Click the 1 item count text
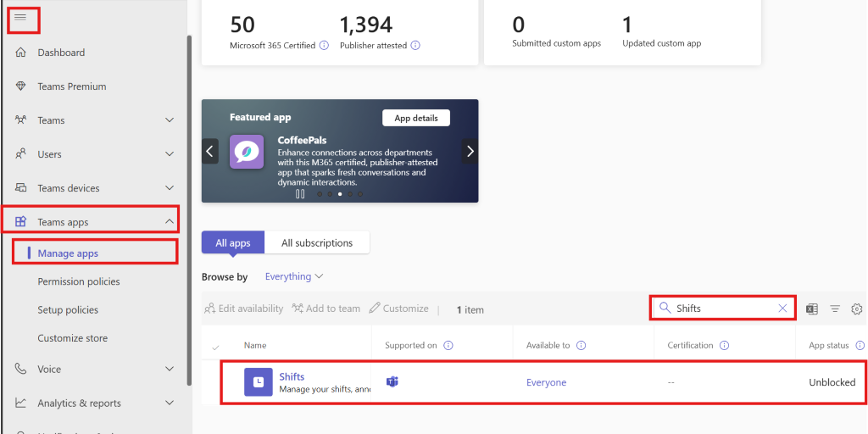 [470, 310]
